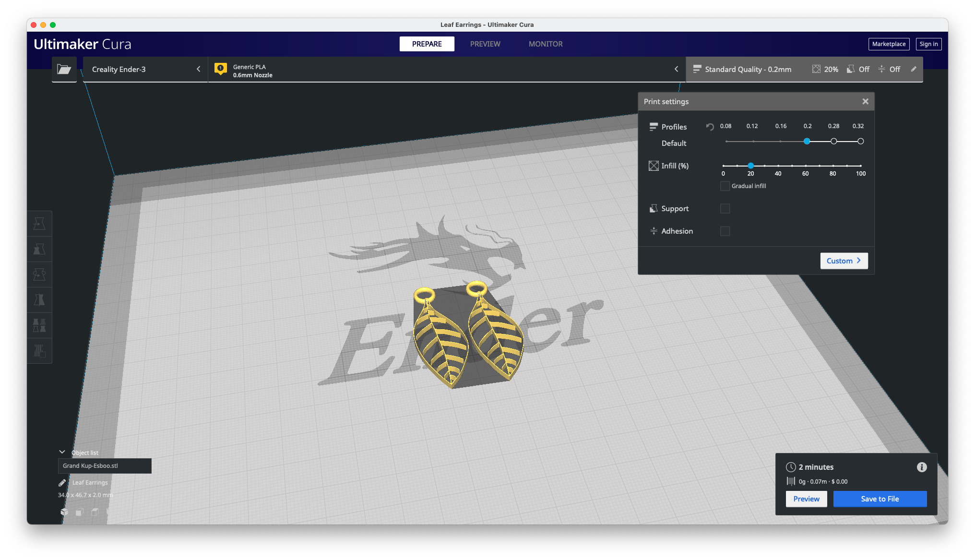The width and height of the screenshot is (975, 560).
Task: Select the Support Blocker tool
Action: 40,351
